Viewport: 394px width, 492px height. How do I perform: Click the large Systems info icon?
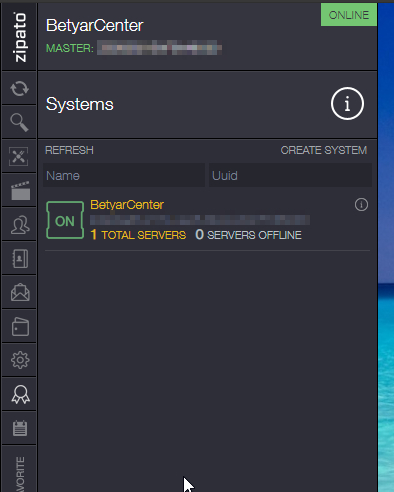[347, 103]
